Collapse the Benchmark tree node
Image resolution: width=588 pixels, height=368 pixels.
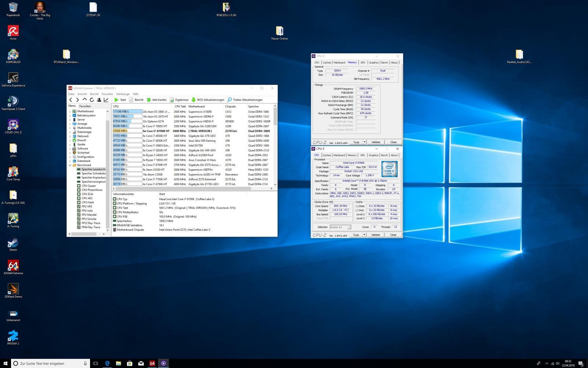pos(70,165)
